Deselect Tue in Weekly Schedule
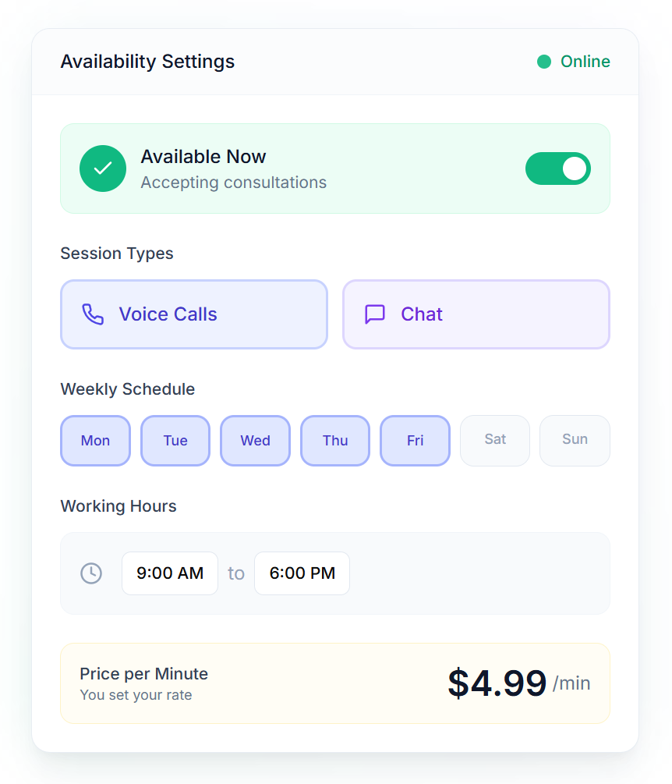 (x=175, y=441)
